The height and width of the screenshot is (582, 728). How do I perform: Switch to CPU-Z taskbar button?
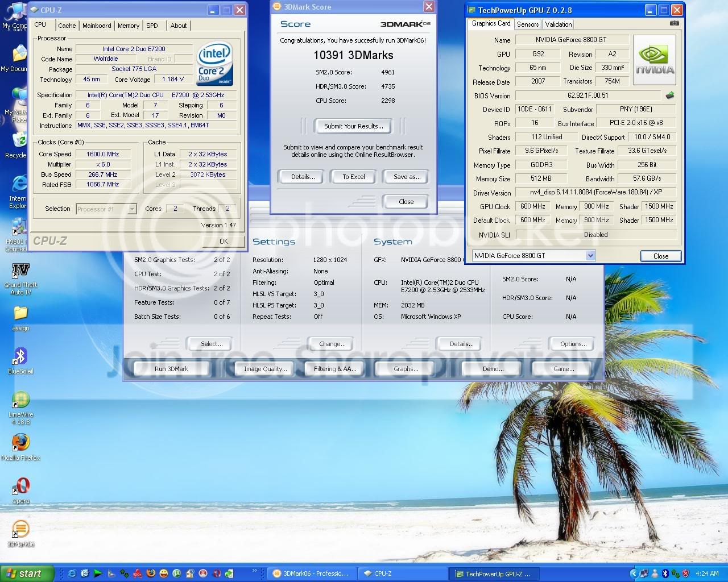tap(403, 573)
